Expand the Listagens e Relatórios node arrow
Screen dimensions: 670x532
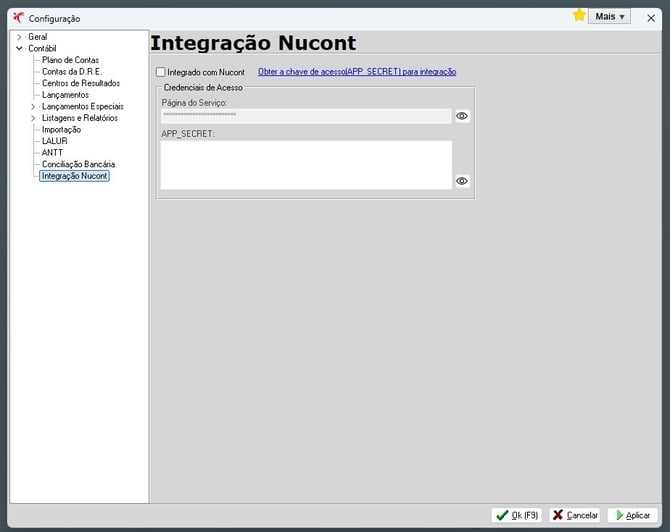pyautogui.click(x=33, y=118)
